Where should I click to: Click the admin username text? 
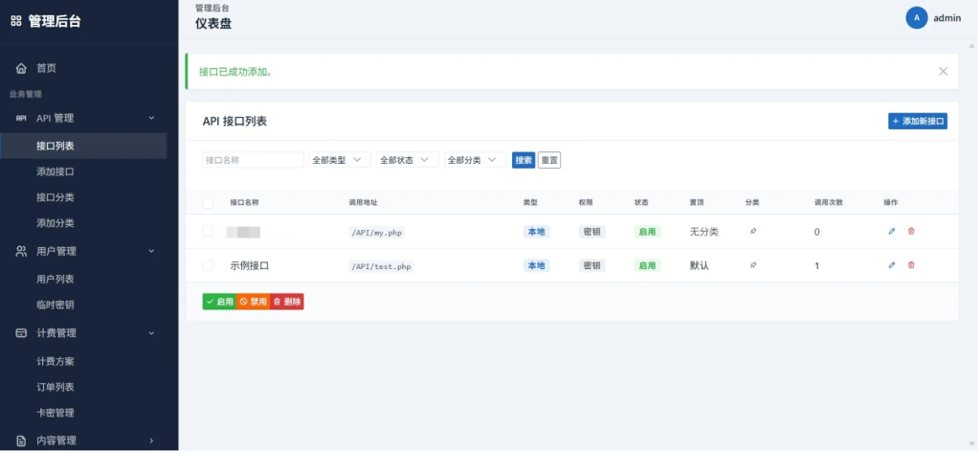947,18
